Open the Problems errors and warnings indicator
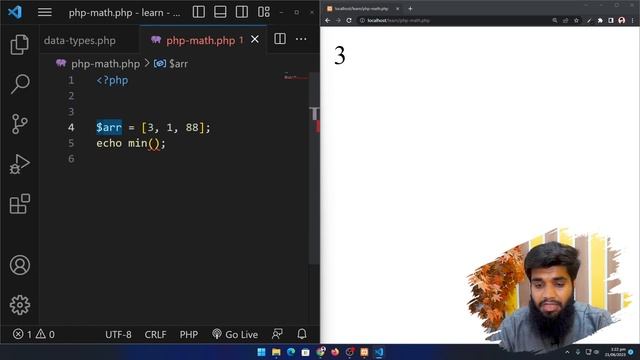 click(x=34, y=334)
